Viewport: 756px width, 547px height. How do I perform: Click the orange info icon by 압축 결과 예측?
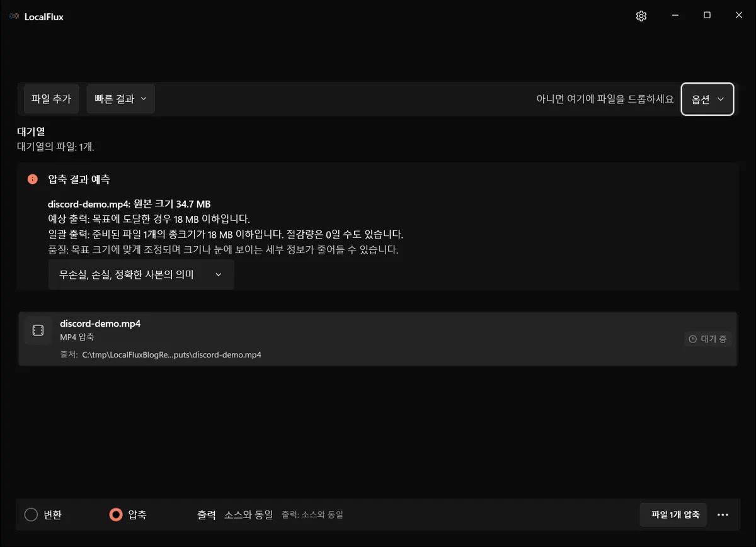tap(33, 179)
